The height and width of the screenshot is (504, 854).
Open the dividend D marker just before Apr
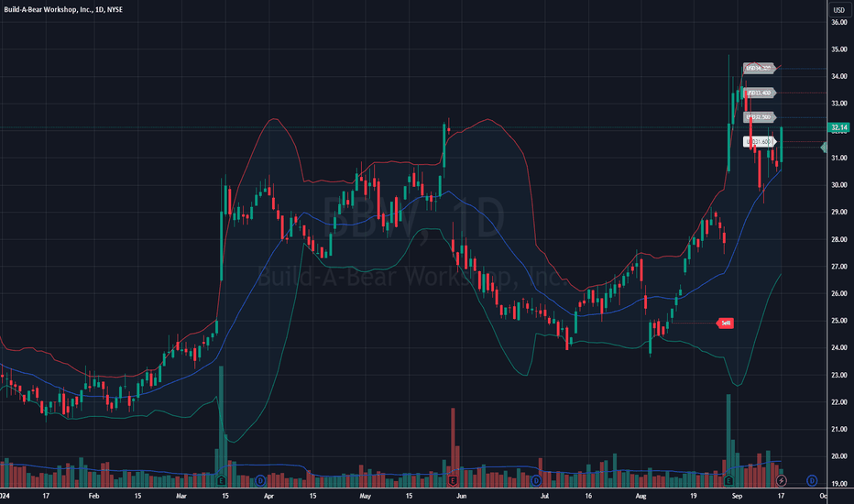pyautogui.click(x=260, y=480)
